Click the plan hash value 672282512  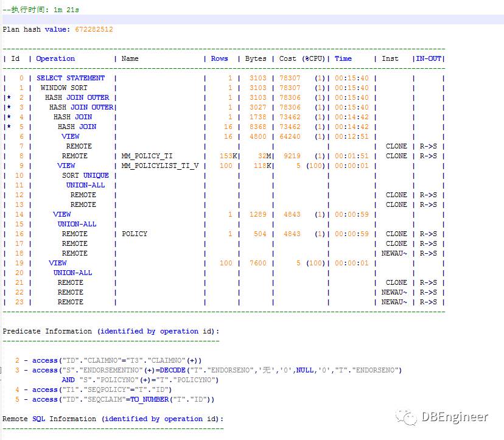coord(94,30)
